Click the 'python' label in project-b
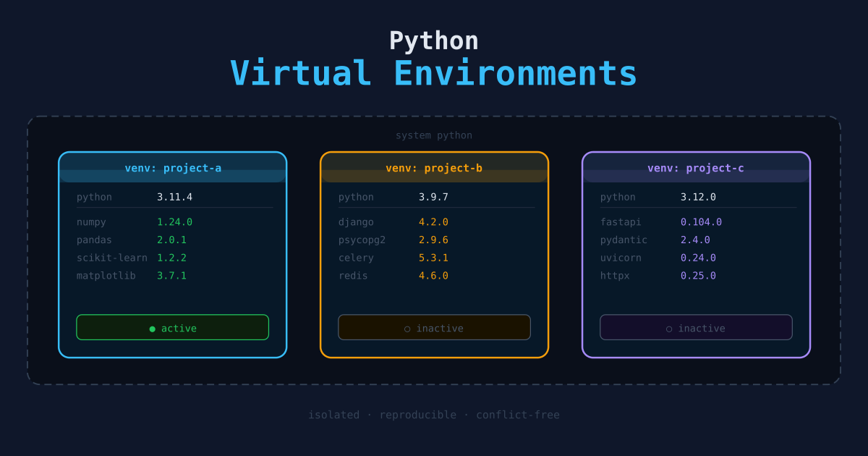Screen dimensions: 868x456 pyautogui.click(x=356, y=197)
